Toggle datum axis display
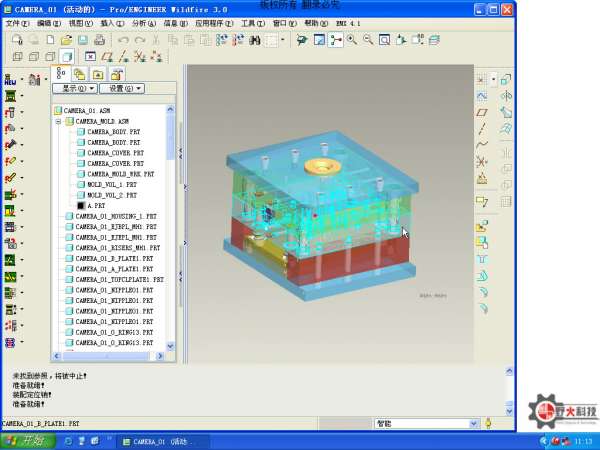 [123, 57]
